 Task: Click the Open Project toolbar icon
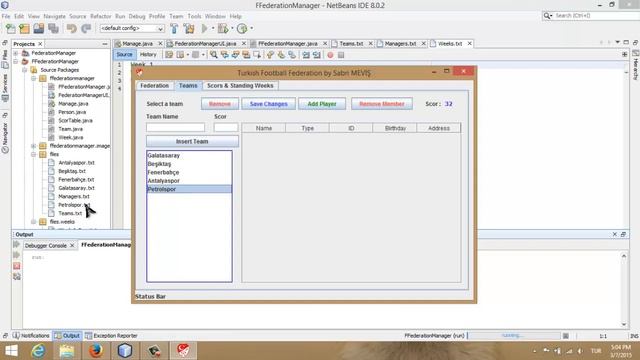(39, 29)
